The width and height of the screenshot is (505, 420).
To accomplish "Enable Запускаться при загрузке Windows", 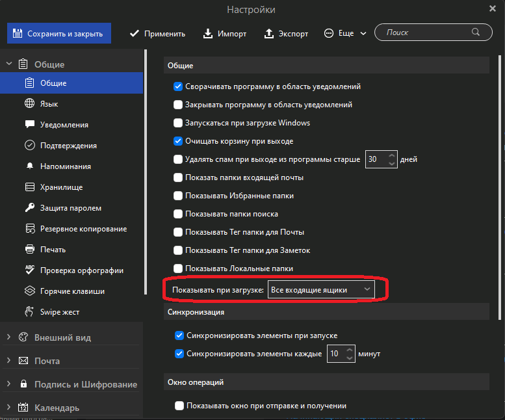I will pos(178,123).
